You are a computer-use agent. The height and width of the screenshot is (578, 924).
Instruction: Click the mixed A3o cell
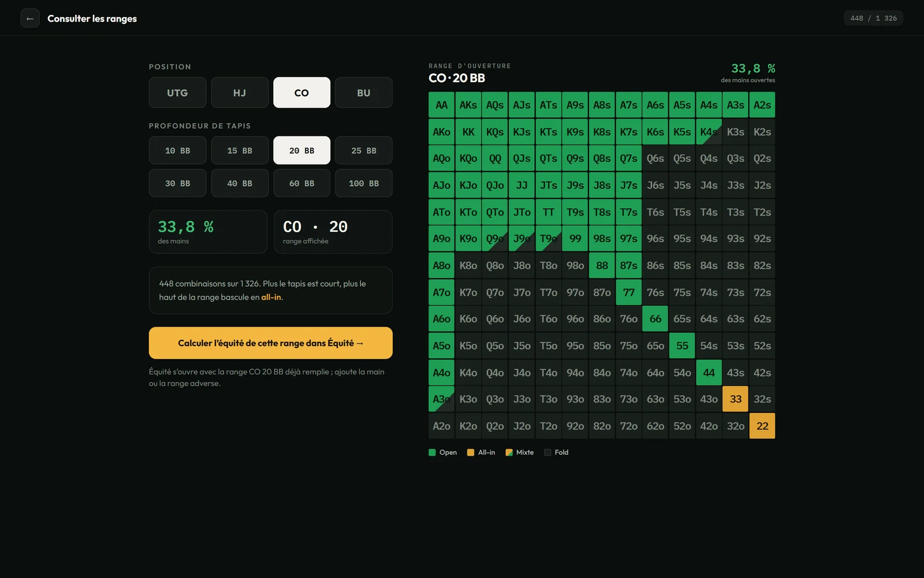[441, 399]
